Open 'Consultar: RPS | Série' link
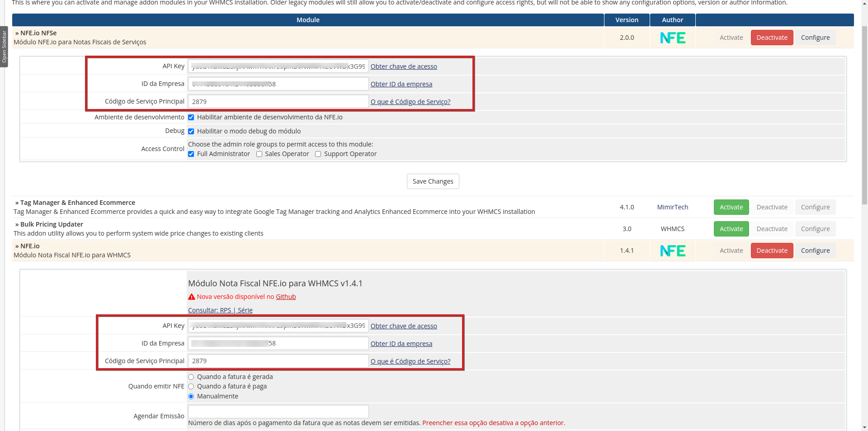The image size is (868, 431). [x=220, y=311]
